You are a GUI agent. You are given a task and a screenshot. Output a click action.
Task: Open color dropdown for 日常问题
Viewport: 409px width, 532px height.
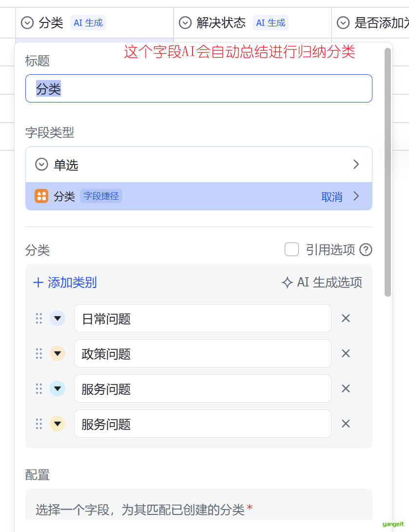click(x=58, y=318)
